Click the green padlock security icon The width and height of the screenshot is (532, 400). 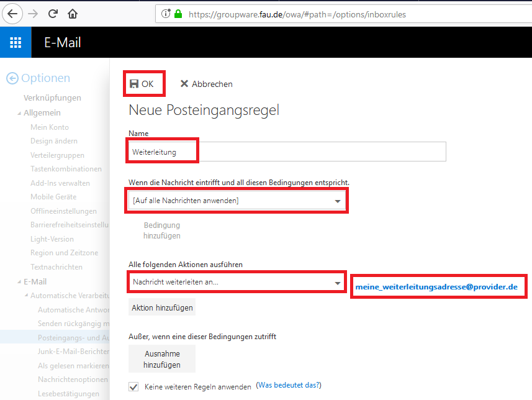pyautogui.click(x=179, y=14)
